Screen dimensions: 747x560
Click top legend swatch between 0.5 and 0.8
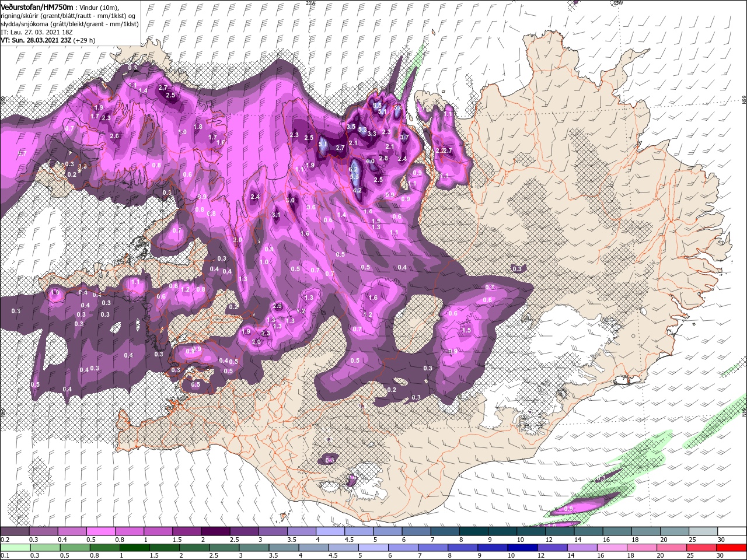100,531
